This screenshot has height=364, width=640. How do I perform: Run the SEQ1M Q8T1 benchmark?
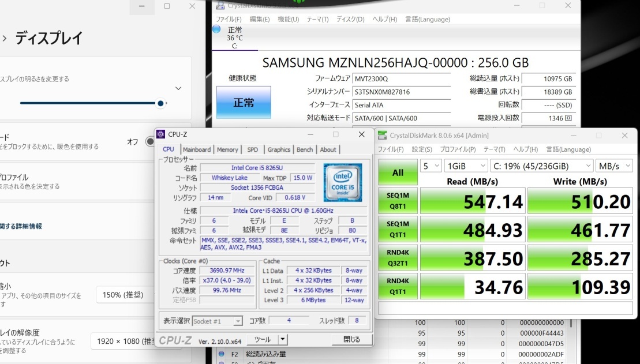398,201
